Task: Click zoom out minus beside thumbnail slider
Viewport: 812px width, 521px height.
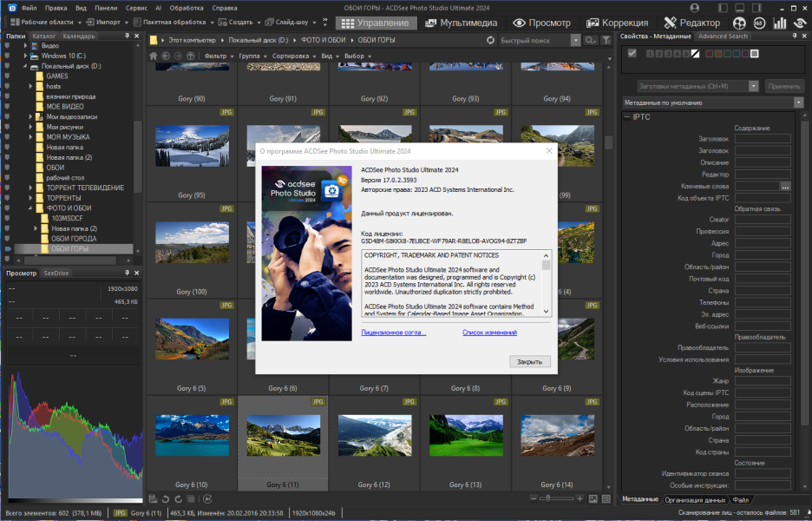Action: click(x=534, y=498)
